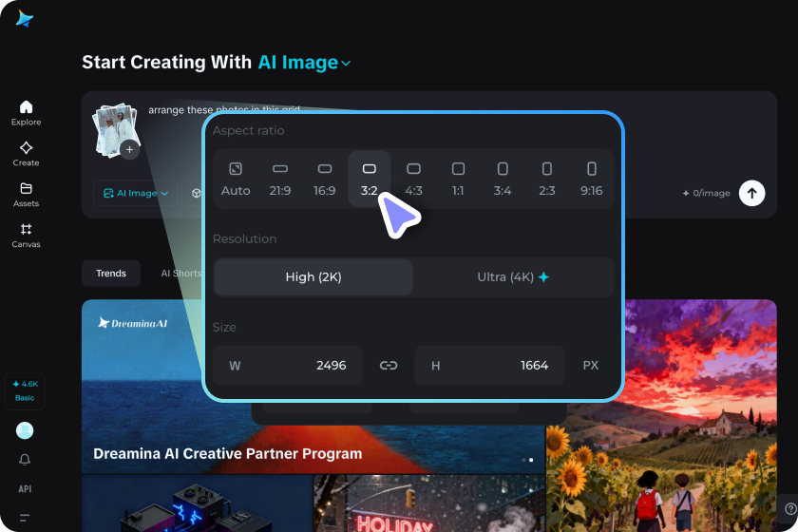The width and height of the screenshot is (798, 532).
Task: Select 4:3 aspect ratio
Action: click(x=414, y=179)
